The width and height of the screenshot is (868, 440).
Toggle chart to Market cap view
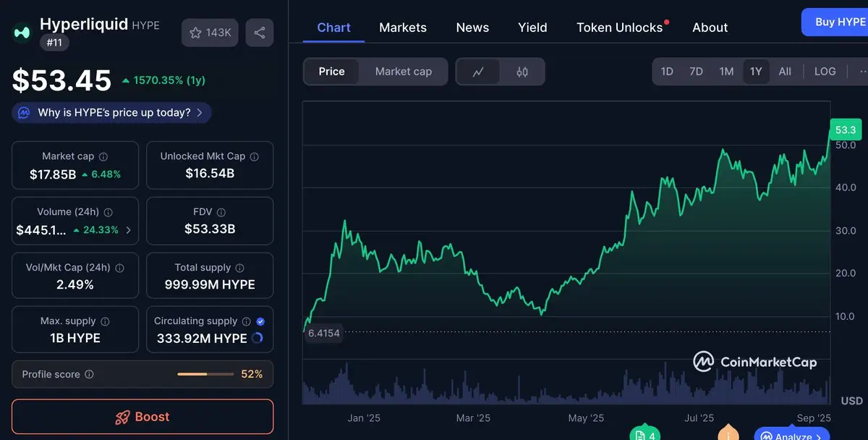(x=404, y=72)
